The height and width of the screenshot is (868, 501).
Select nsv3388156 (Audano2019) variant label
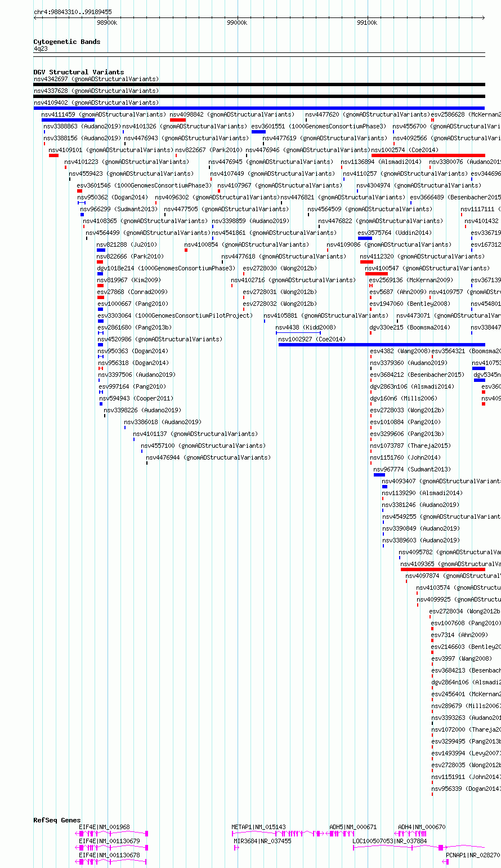(x=82, y=138)
